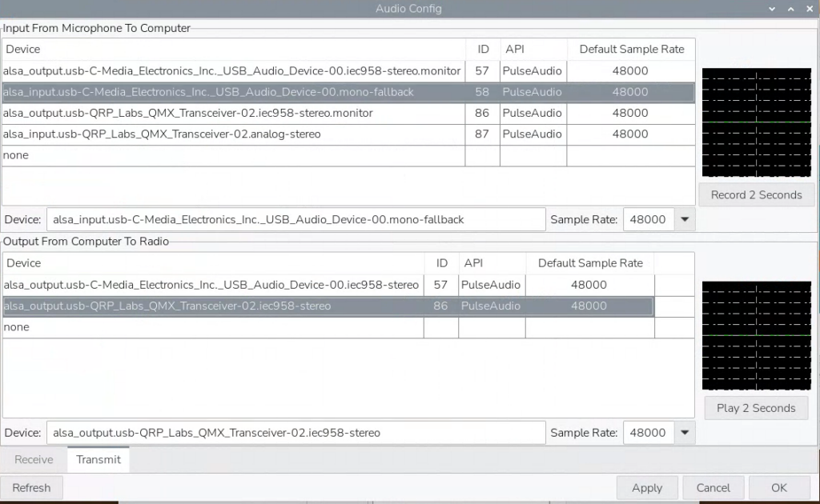Click the Record 2 Seconds button
Image resolution: width=820 pixels, height=504 pixels.
tap(756, 195)
